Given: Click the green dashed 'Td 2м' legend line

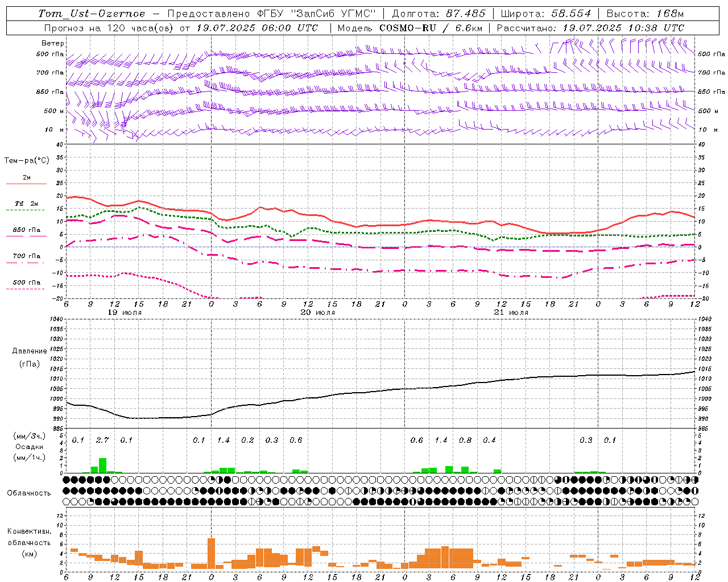Looking at the screenshot, I should click(x=26, y=210).
